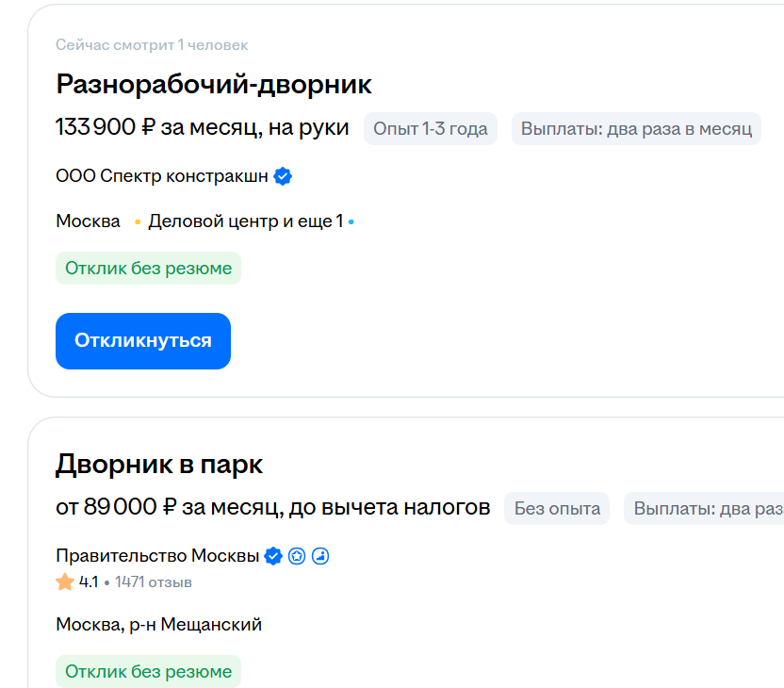Click verified badge next to ООО Спектр констракшн
The height and width of the screenshot is (688, 784).
pyautogui.click(x=283, y=176)
